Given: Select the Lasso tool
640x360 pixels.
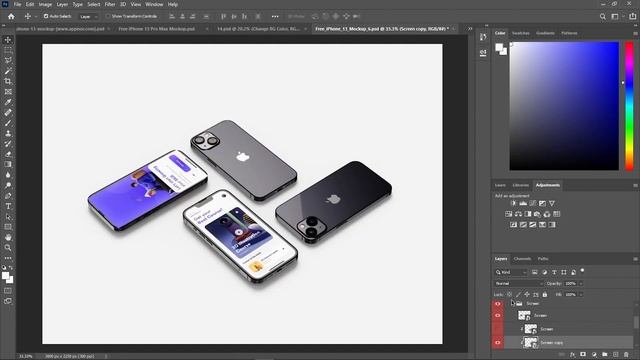Looking at the screenshot, I should coord(8,60).
